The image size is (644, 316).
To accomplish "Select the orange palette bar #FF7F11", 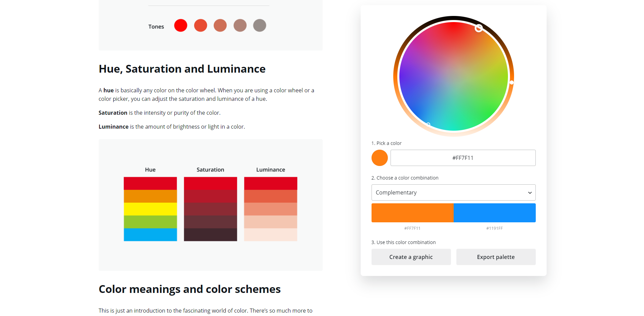I will 412,213.
